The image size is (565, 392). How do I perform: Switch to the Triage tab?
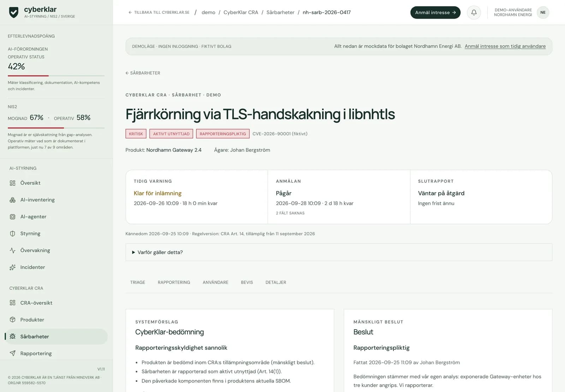point(138,282)
